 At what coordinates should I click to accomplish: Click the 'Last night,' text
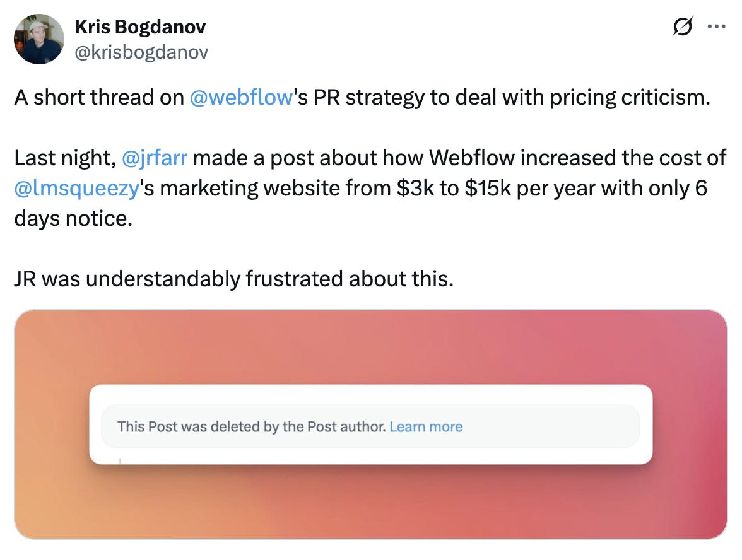click(64, 158)
